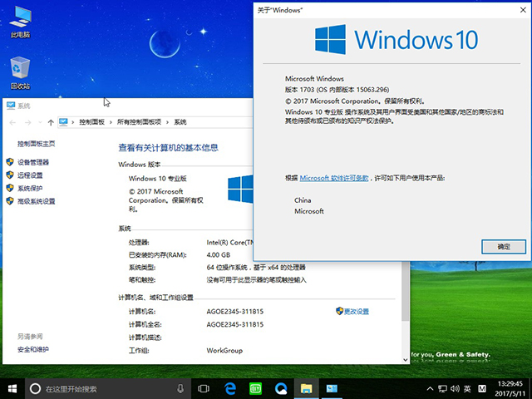Open the 回收站 recycle bin icon
Viewport: 532px width, 399px height.
(20, 72)
